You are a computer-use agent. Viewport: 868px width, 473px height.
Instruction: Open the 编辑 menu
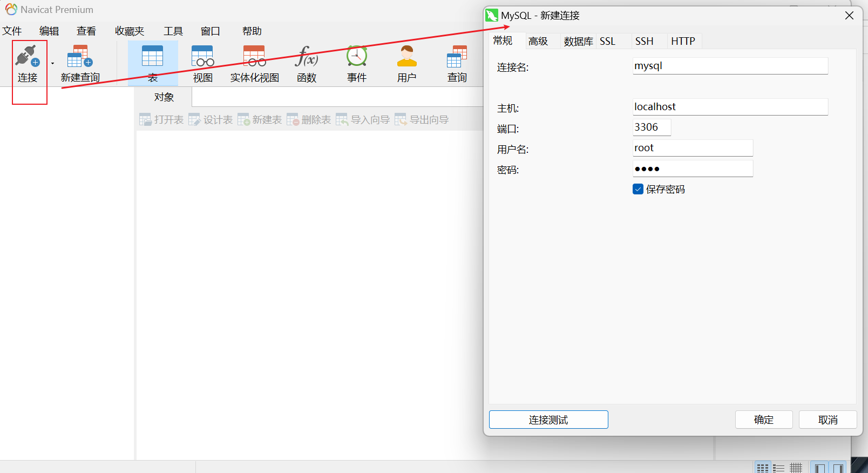pos(49,31)
